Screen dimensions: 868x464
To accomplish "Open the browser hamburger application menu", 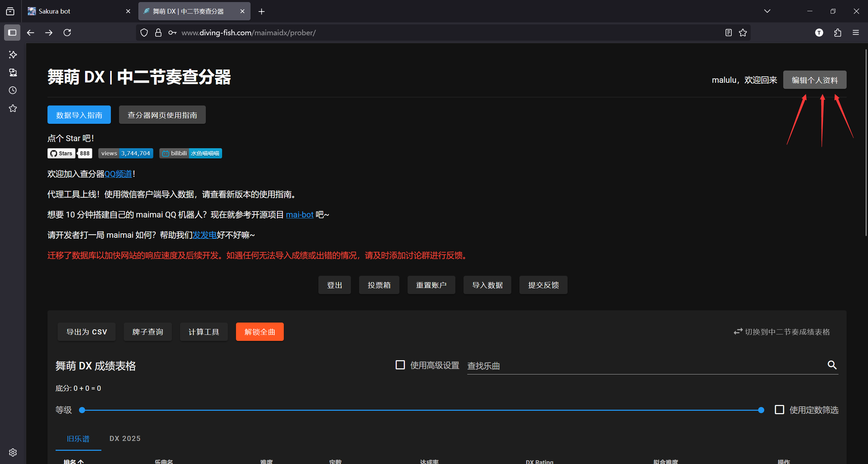I will click(856, 33).
